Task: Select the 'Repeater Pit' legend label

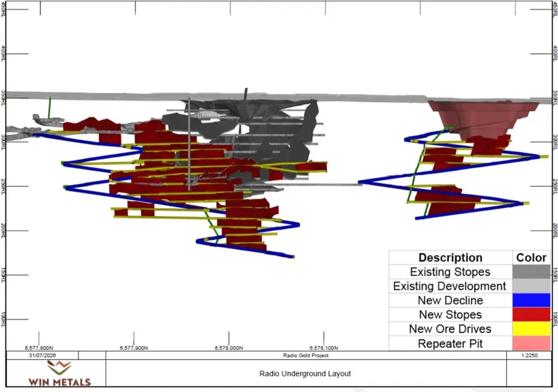Action: (450, 344)
